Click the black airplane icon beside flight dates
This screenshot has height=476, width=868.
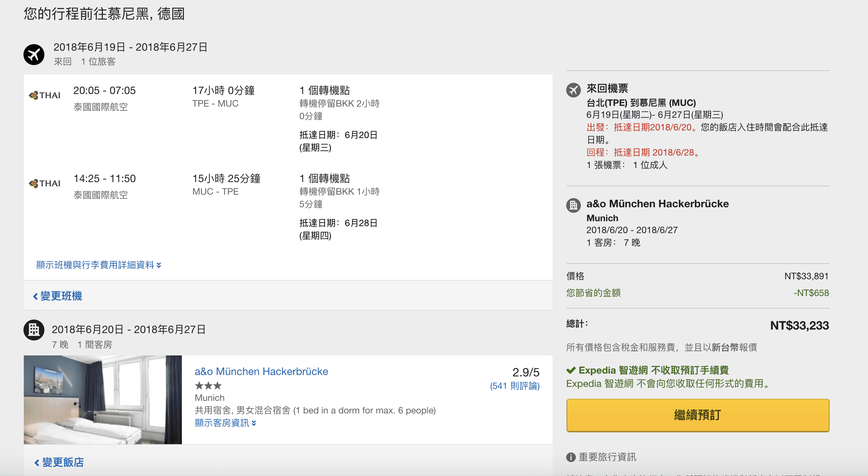34,55
